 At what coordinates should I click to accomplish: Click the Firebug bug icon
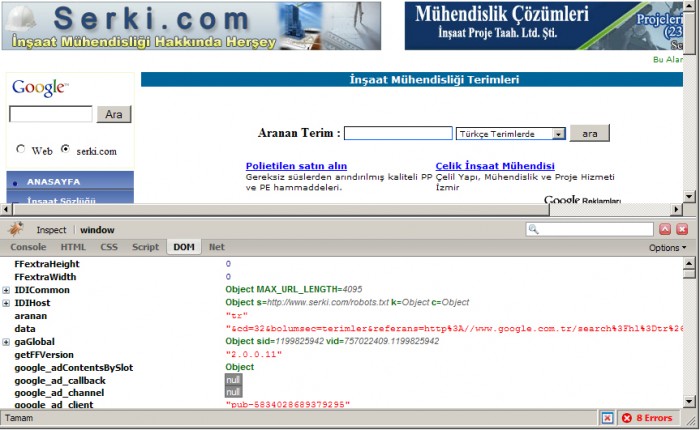pyautogui.click(x=15, y=229)
